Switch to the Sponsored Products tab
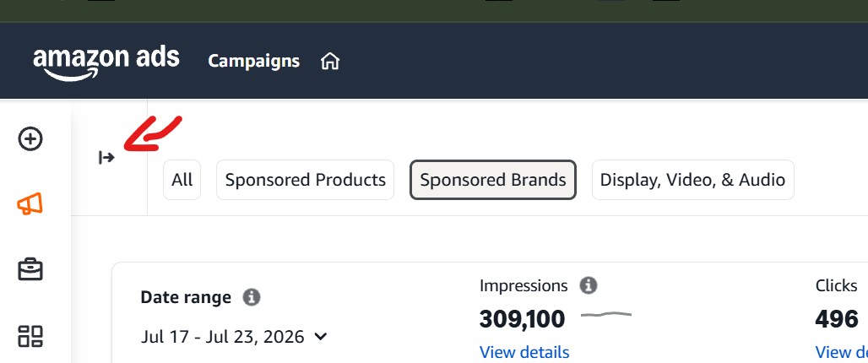The height and width of the screenshot is (363, 868). 305,180
